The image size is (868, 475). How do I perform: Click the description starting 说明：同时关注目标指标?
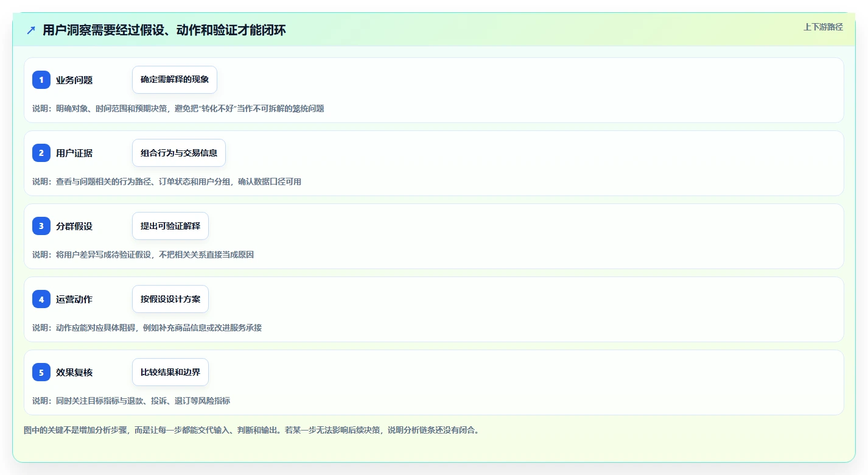131,401
